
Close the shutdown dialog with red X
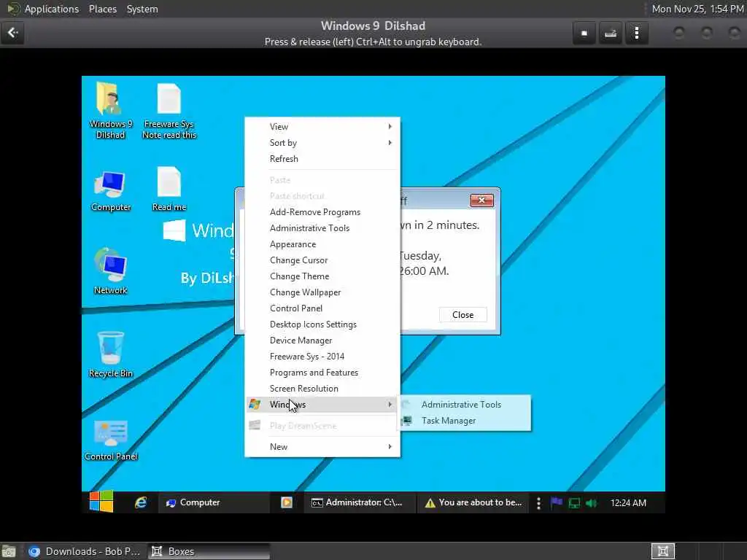pos(481,200)
